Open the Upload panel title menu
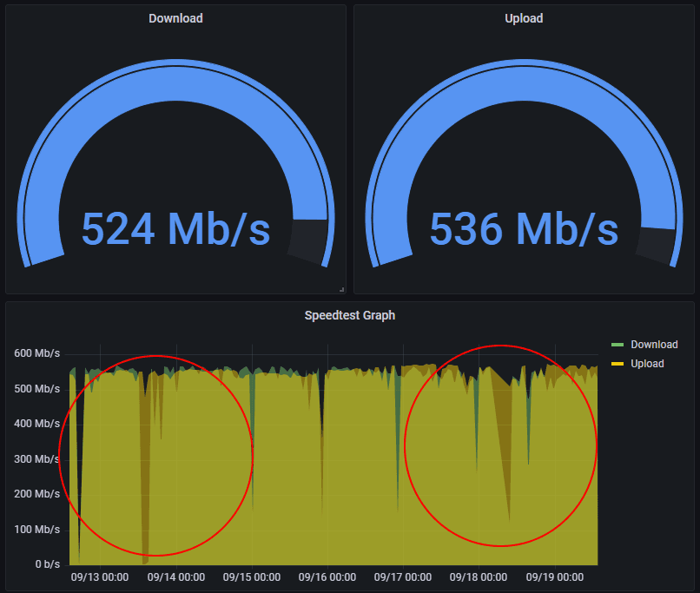 coord(524,18)
